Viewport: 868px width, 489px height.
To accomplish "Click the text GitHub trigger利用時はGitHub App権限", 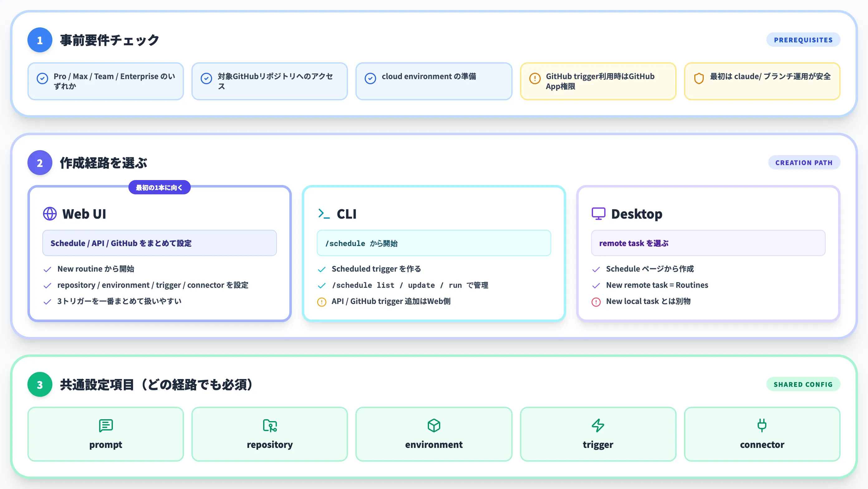I will [600, 81].
